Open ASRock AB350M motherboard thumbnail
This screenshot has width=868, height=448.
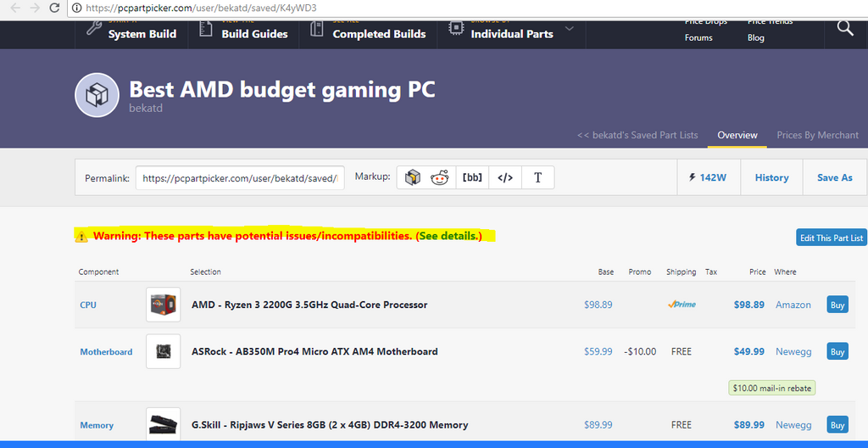coord(164,351)
